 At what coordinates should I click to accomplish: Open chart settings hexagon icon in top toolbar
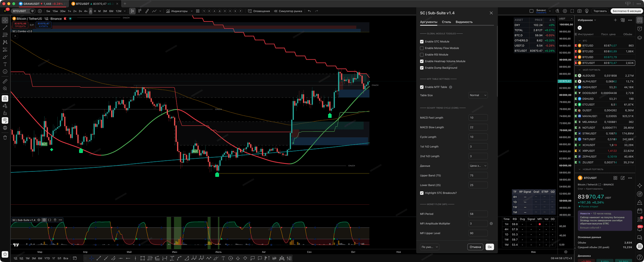pos(565,11)
